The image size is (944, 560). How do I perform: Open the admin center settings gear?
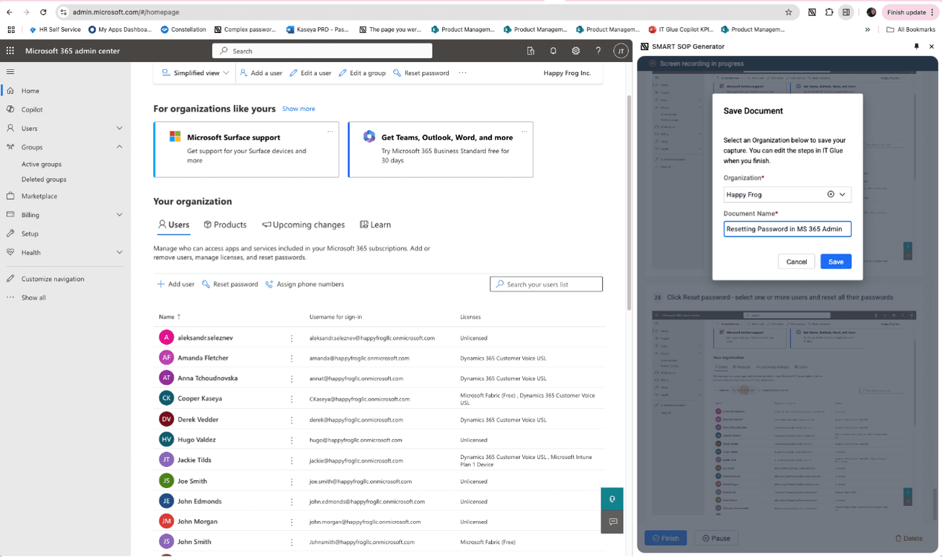pos(576,50)
